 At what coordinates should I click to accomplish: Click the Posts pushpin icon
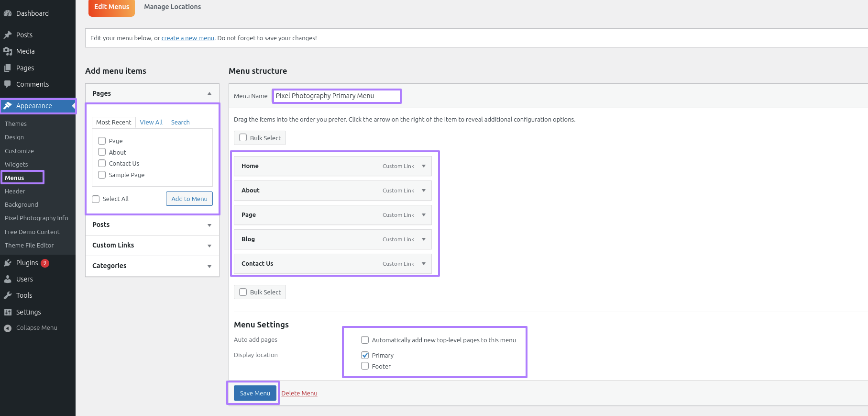pyautogui.click(x=8, y=35)
